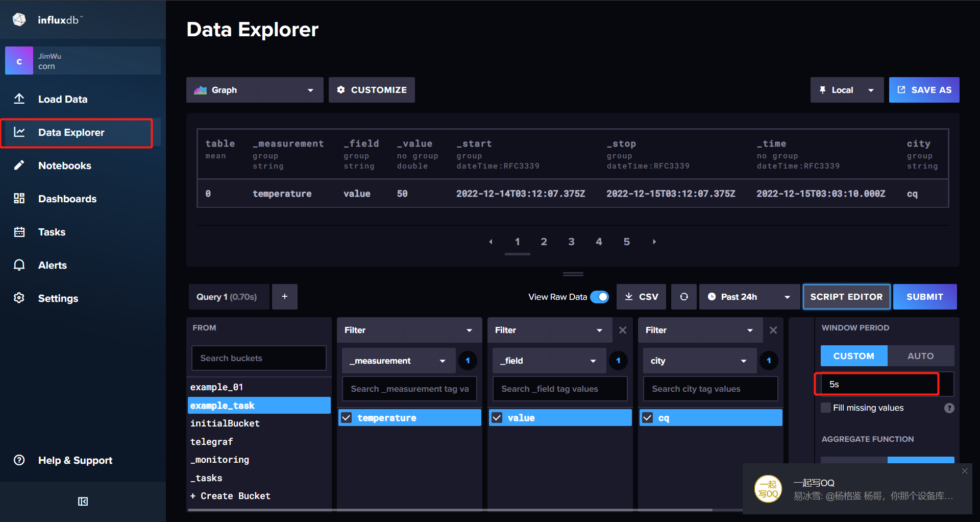Click Search _measurement tag values field
980x522 pixels.
coord(409,389)
